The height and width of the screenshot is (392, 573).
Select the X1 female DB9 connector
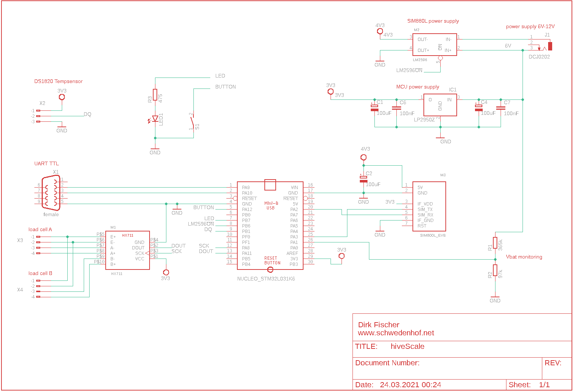pos(51,193)
